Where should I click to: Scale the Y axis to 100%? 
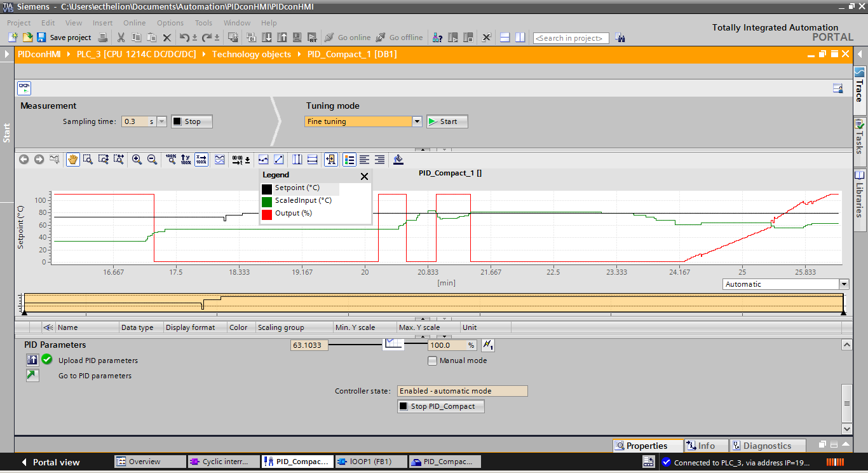[x=186, y=160]
